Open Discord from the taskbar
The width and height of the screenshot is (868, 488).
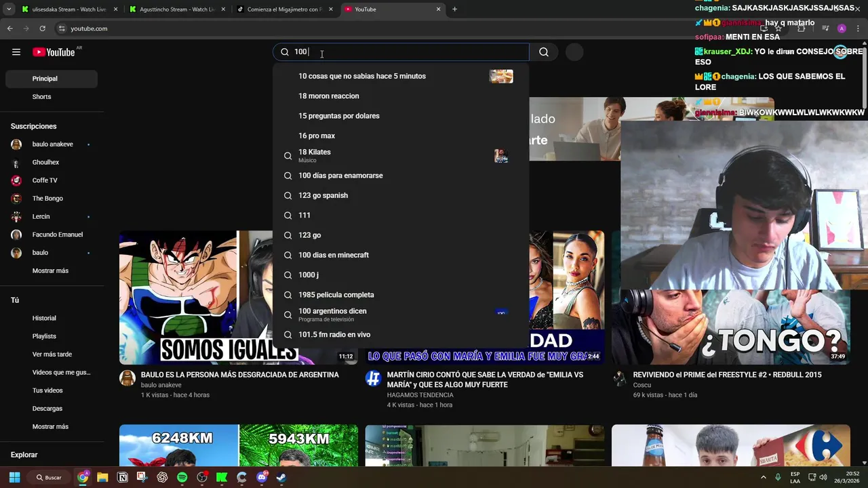coord(262,477)
